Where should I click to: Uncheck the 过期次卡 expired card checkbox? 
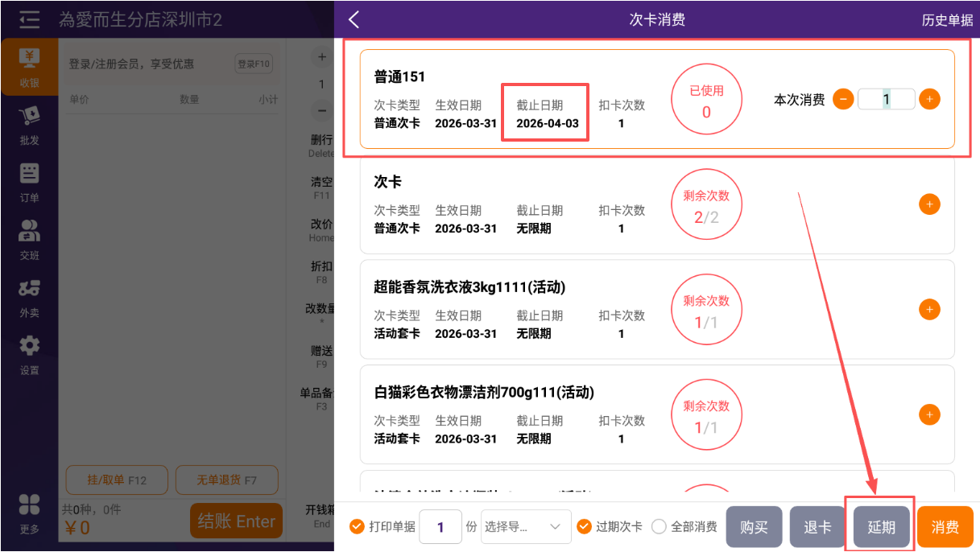coord(585,527)
